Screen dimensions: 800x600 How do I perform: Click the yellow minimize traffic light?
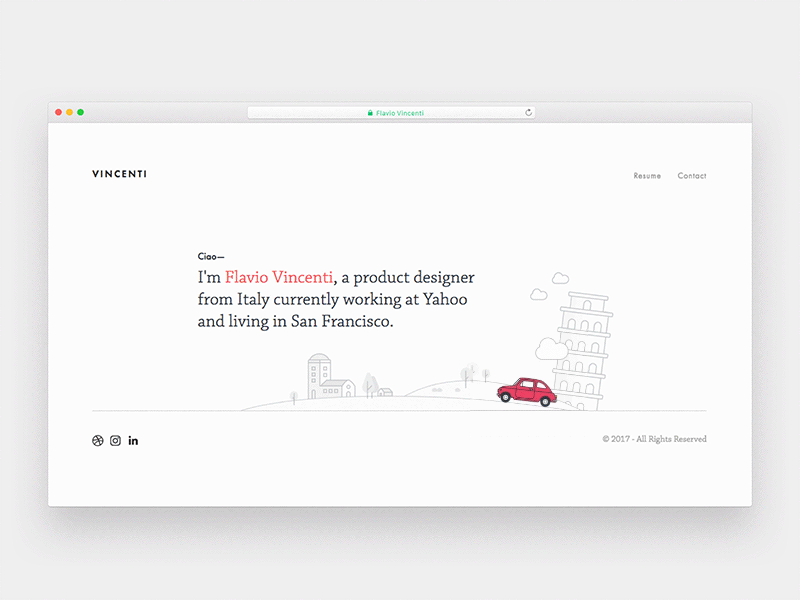tap(70, 112)
